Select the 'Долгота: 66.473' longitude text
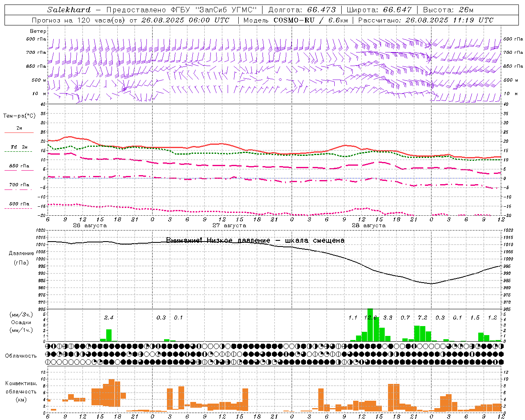Viewport: 525px width, 420px height. (x=302, y=10)
